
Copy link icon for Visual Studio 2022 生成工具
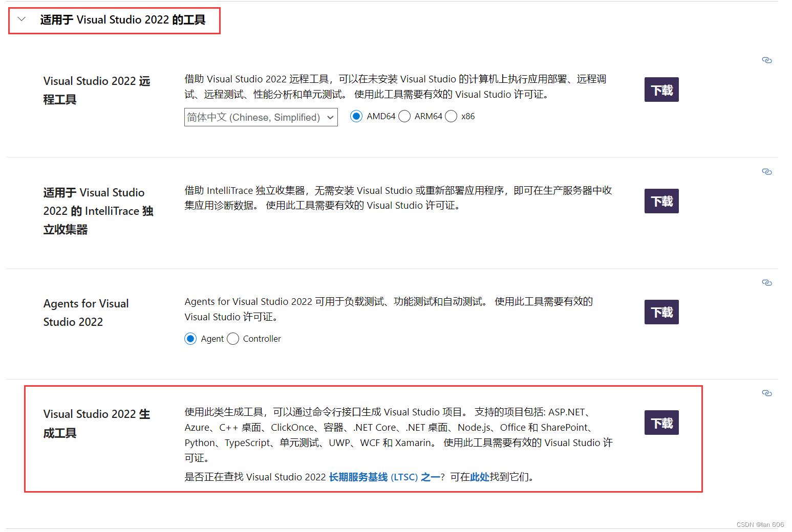point(766,393)
